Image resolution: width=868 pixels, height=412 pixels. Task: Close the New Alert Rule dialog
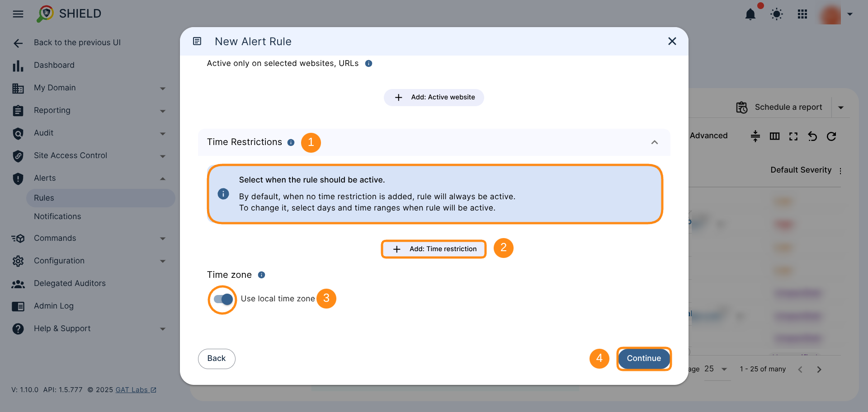[672, 42]
